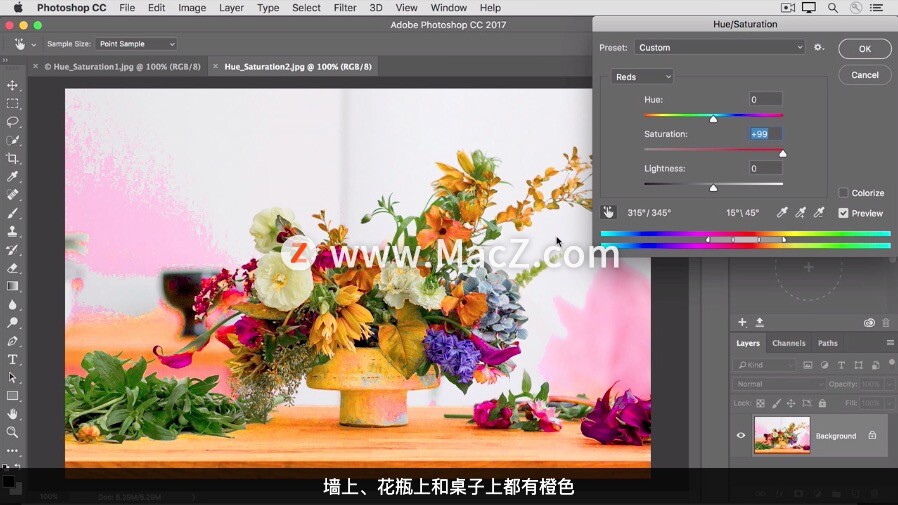Switch to the Channels tab
Image resolution: width=898 pixels, height=505 pixels.
(x=789, y=343)
